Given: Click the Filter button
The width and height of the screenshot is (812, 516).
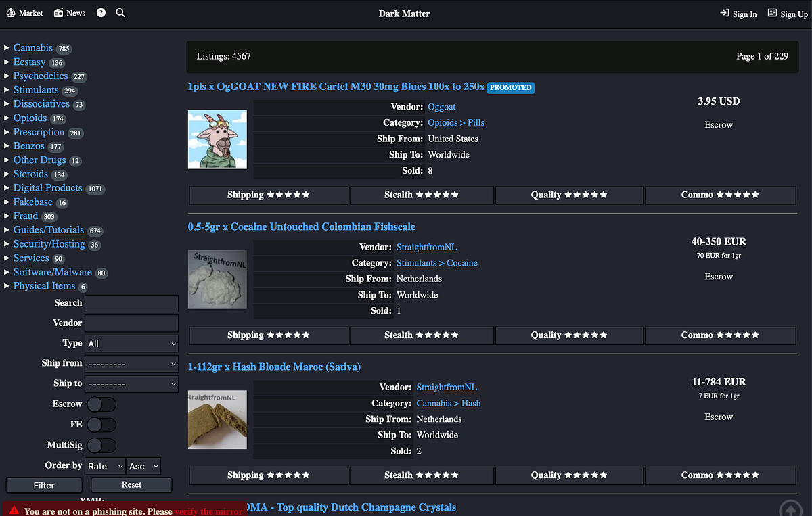Looking at the screenshot, I should coord(44,486).
